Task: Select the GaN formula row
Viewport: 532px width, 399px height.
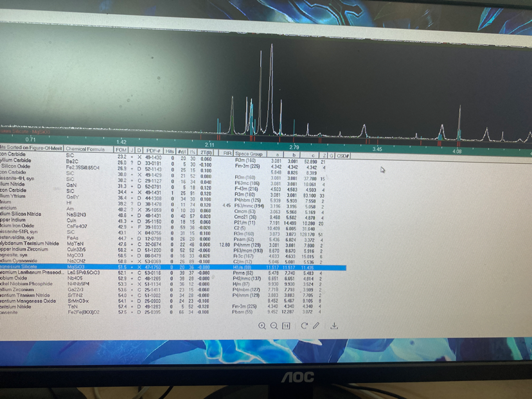Action: [x=71, y=184]
